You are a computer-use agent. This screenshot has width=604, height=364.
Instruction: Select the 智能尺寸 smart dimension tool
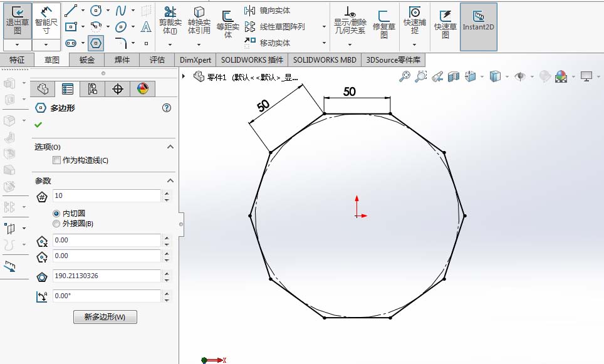pyautogui.click(x=46, y=21)
